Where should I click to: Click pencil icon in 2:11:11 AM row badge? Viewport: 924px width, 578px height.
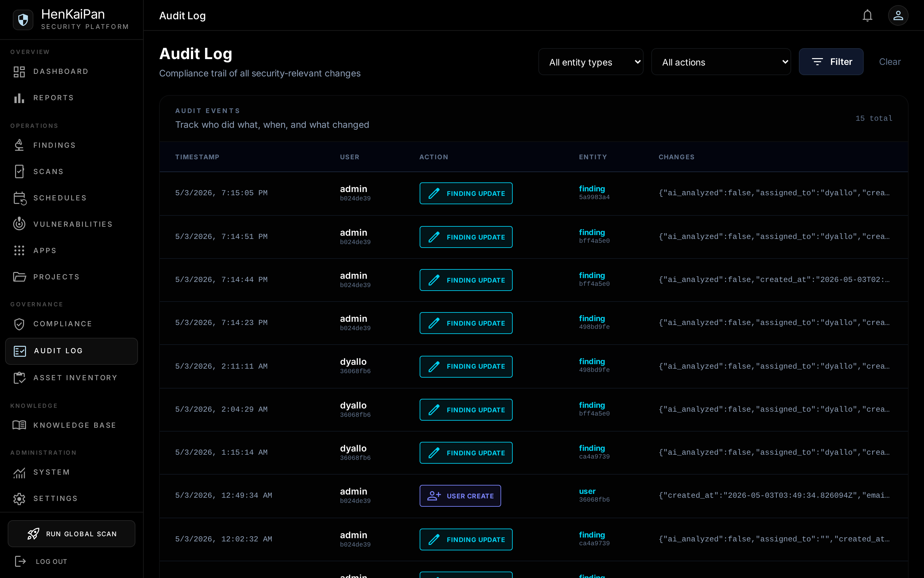(434, 367)
